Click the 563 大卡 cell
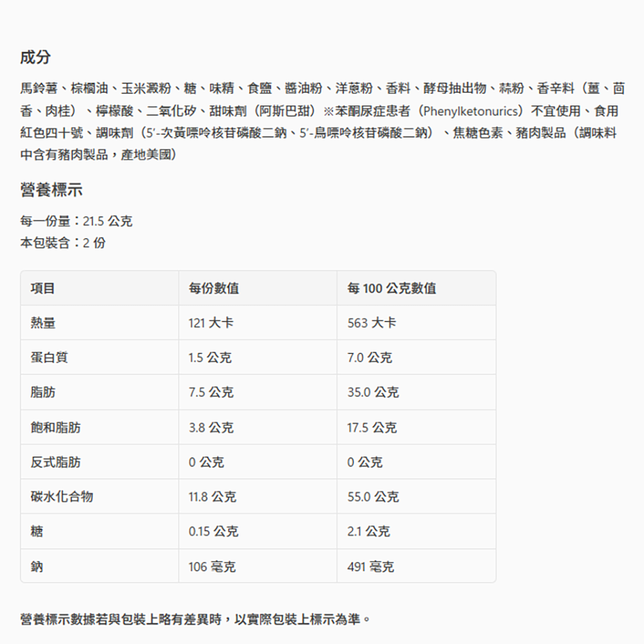This screenshot has height=644, width=644. pos(372,323)
